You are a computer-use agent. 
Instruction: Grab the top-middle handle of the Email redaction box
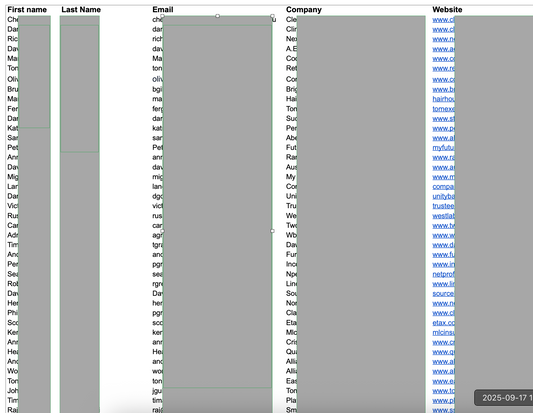[218, 16]
